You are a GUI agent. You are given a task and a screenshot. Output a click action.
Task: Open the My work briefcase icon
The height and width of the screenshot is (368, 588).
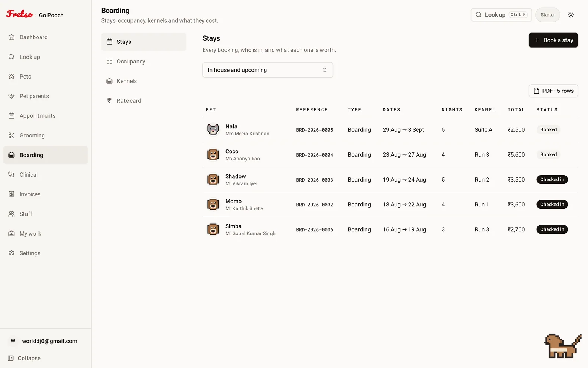[x=12, y=233]
